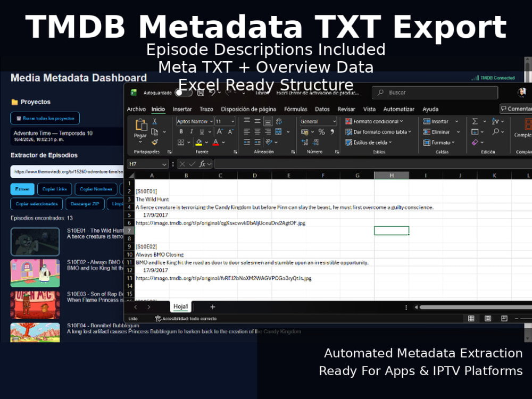Toggle bottom align button in Alineación
The height and width of the screenshot is (399, 532).
(268, 121)
